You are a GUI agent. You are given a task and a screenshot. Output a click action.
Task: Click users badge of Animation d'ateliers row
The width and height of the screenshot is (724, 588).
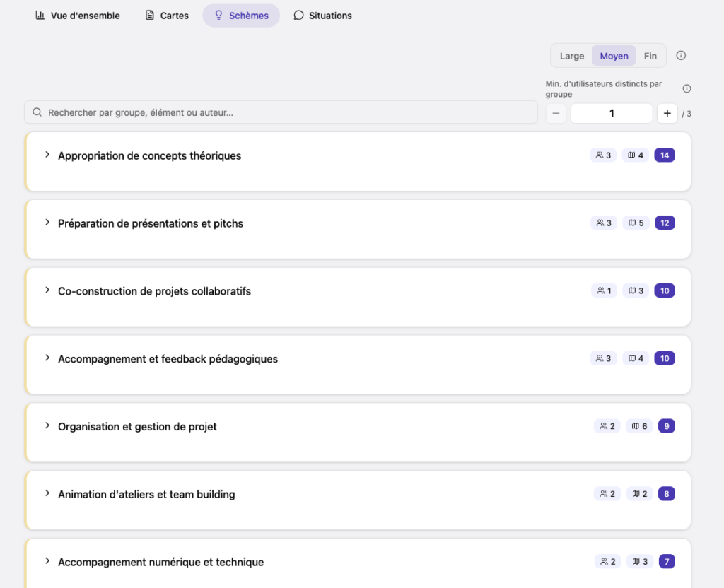(607, 494)
